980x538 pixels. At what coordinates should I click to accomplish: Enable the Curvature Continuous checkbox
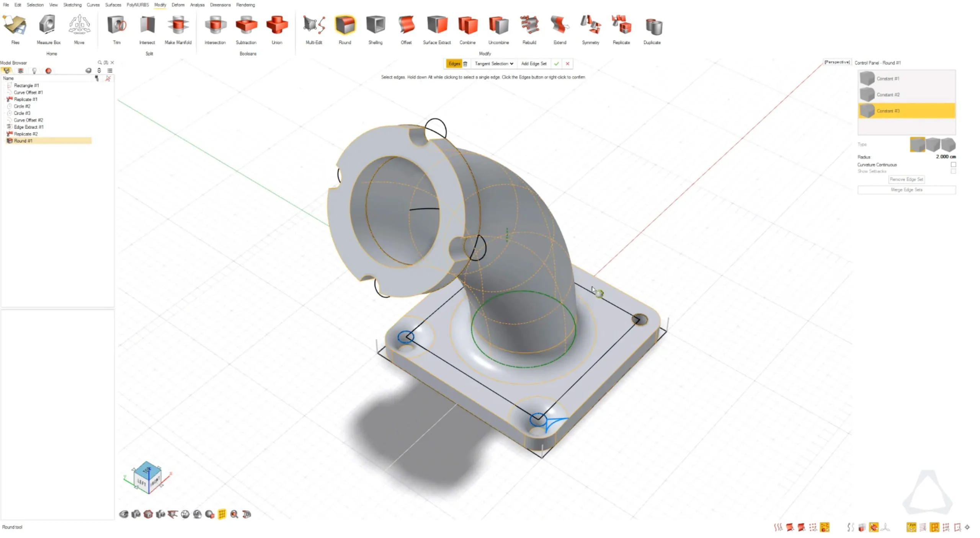coord(953,165)
